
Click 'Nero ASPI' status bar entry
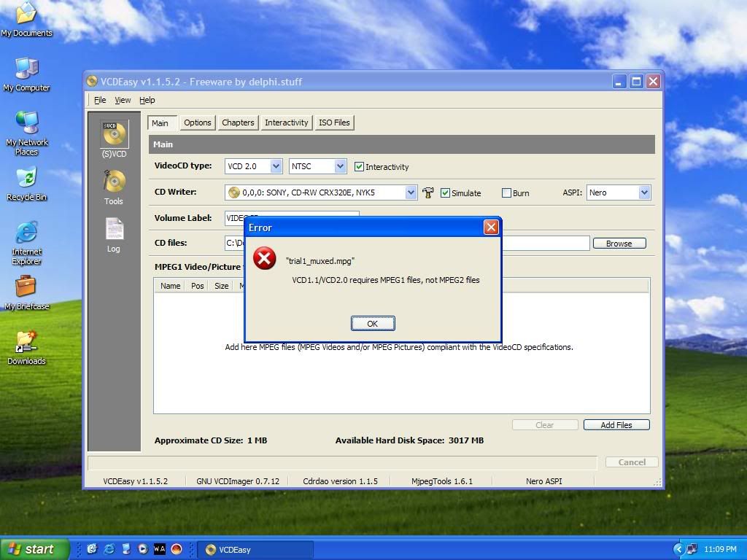(543, 481)
